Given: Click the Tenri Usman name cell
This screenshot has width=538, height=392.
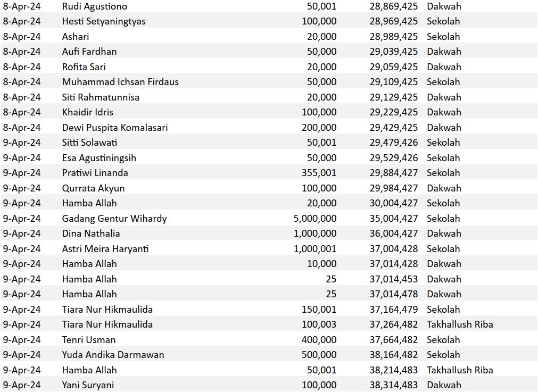Looking at the screenshot, I should [x=89, y=340].
